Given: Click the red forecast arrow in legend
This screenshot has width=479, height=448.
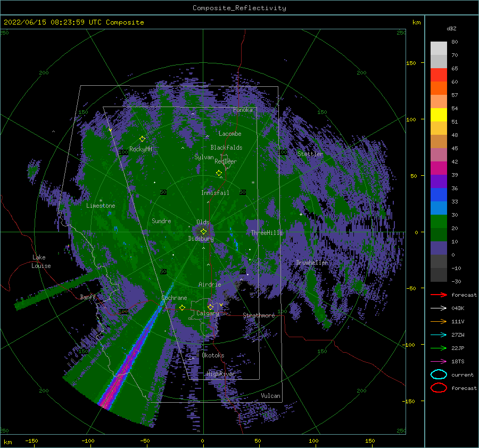Looking at the screenshot, I should (439, 295).
